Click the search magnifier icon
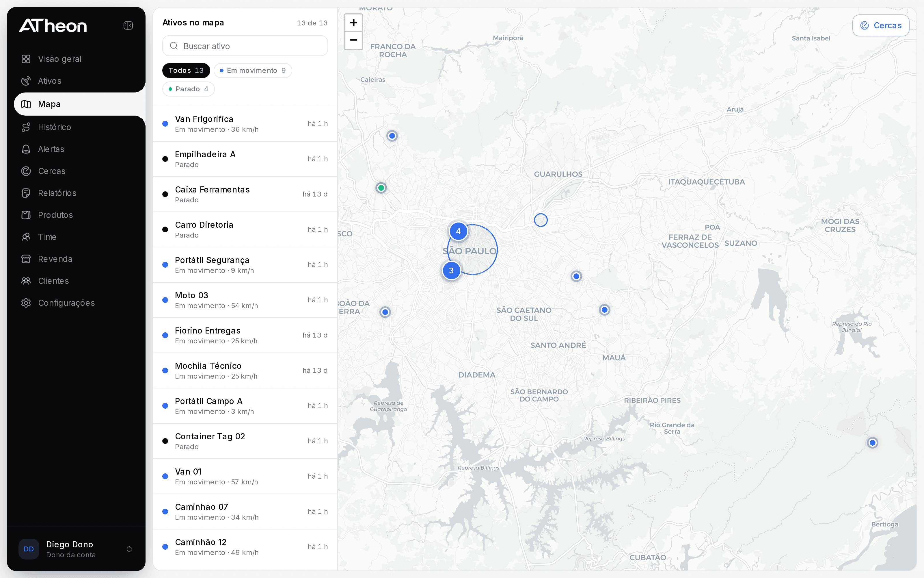Image resolution: width=924 pixels, height=578 pixels. tap(174, 46)
